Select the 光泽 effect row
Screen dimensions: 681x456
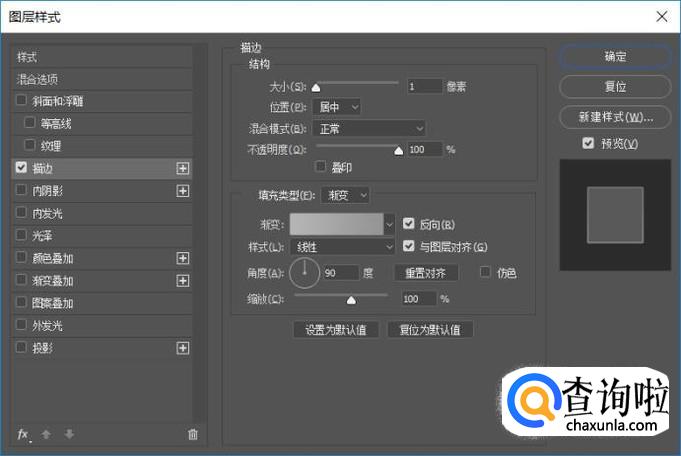coord(102,236)
